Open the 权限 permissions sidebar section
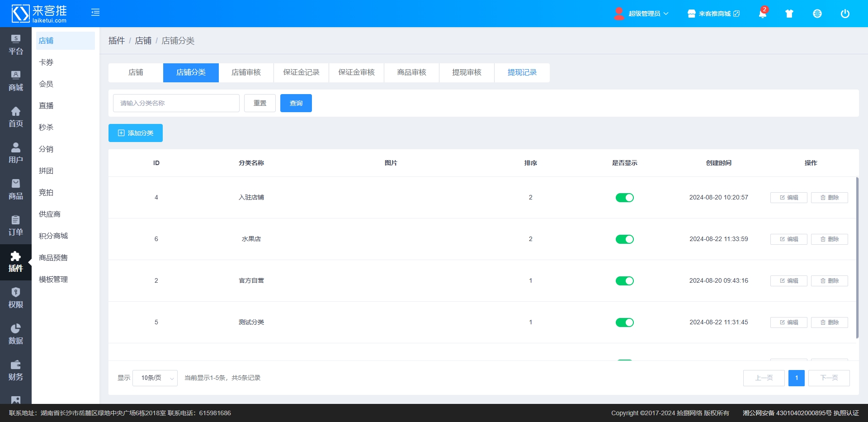The width and height of the screenshot is (868, 422). click(16, 298)
